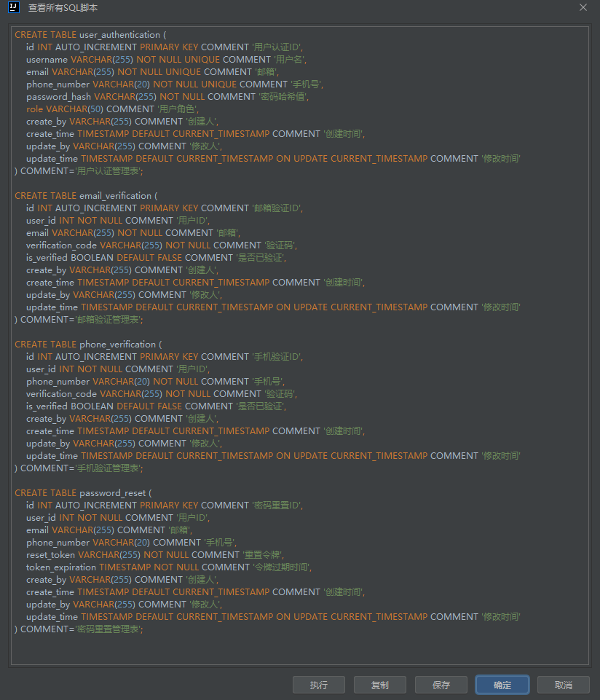Screen dimensions: 600x700
Task: Click the 执行 button
Action: [x=318, y=685]
